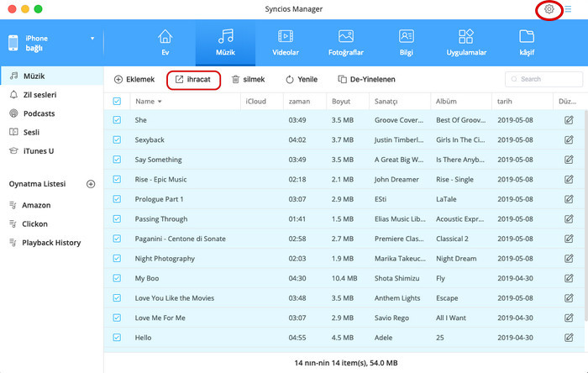Edit the Night Photography info icon
The height and width of the screenshot is (373, 588).
point(569,258)
